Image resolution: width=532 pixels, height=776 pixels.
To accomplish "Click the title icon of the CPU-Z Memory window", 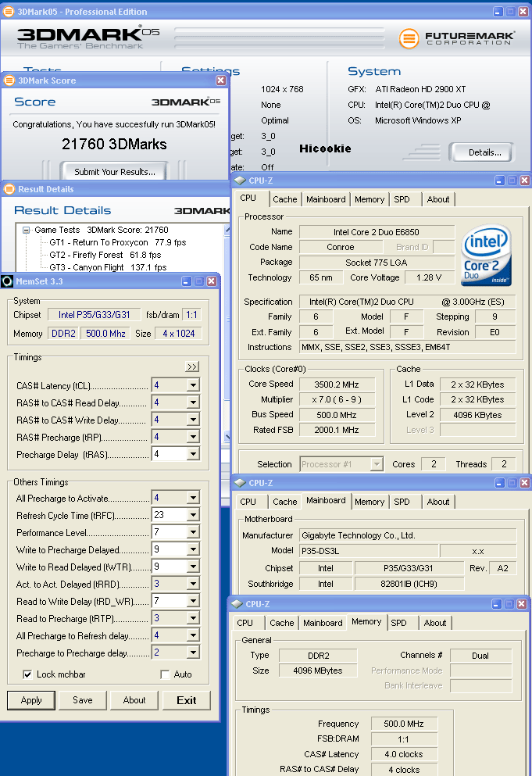I will [x=237, y=604].
